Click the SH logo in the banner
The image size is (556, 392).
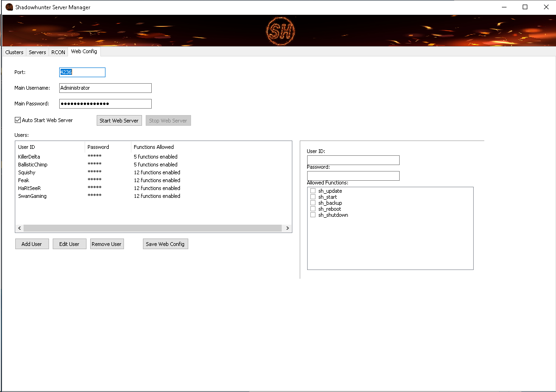280,31
